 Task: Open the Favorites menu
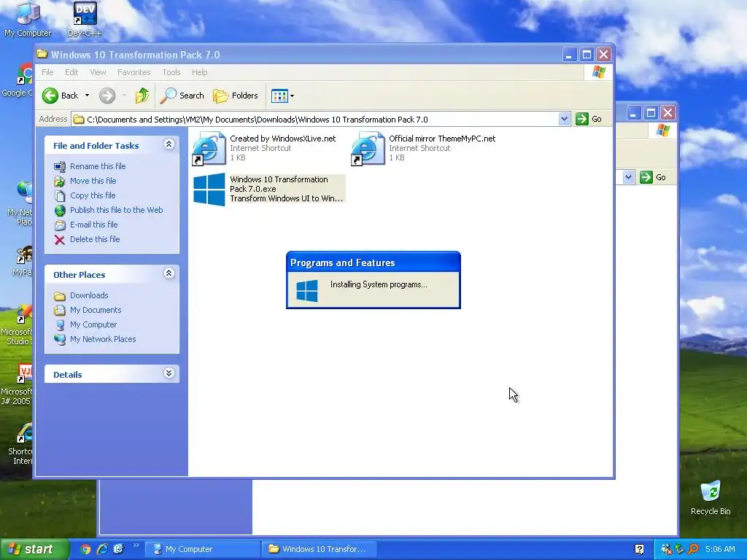click(134, 72)
